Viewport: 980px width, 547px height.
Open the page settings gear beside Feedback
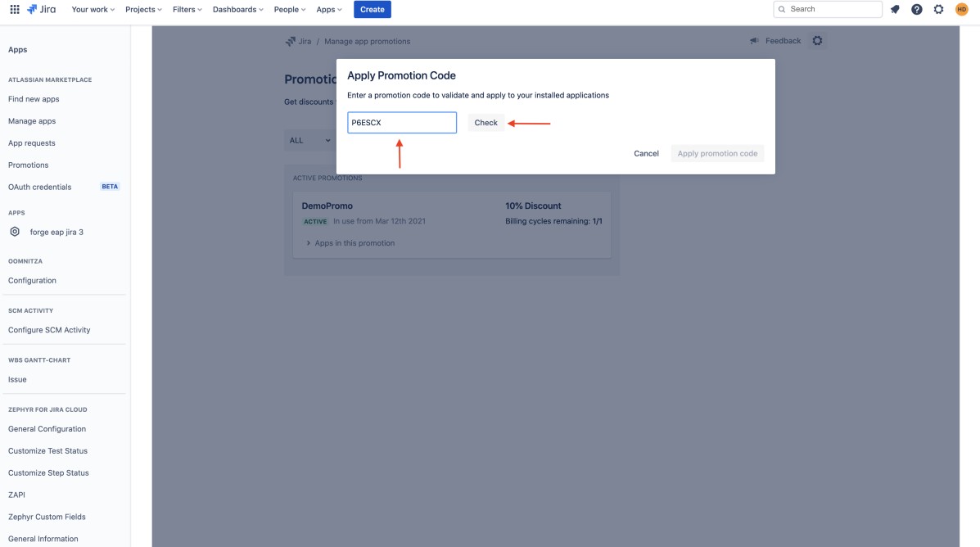pos(817,39)
